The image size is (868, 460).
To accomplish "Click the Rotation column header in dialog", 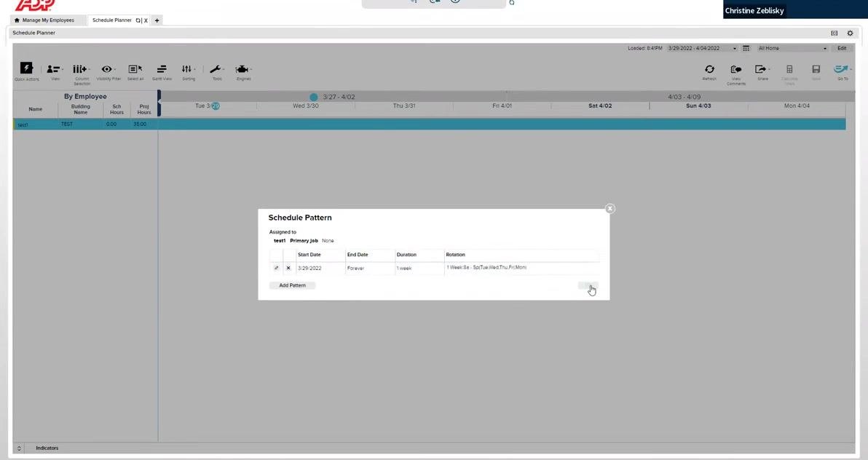I will [456, 255].
